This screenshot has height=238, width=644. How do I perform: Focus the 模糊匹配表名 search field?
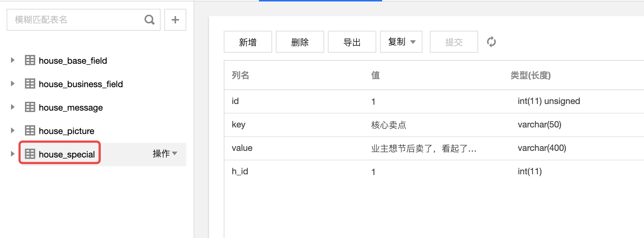pos(84,20)
